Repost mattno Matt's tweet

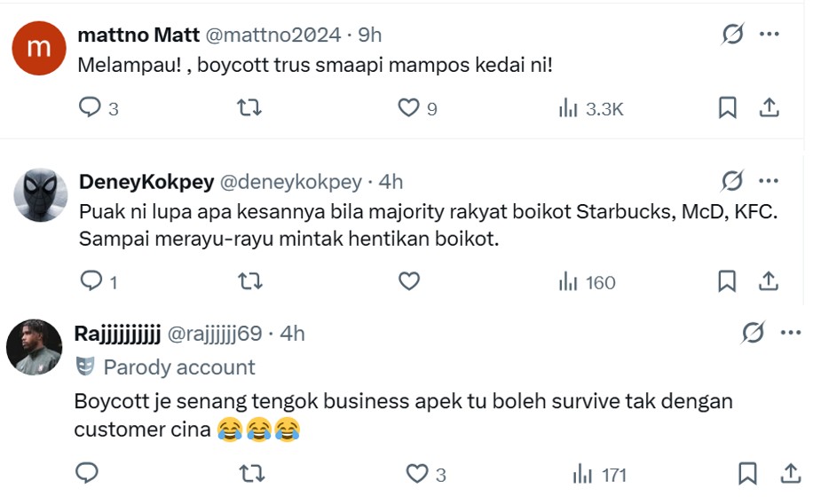[x=249, y=108]
